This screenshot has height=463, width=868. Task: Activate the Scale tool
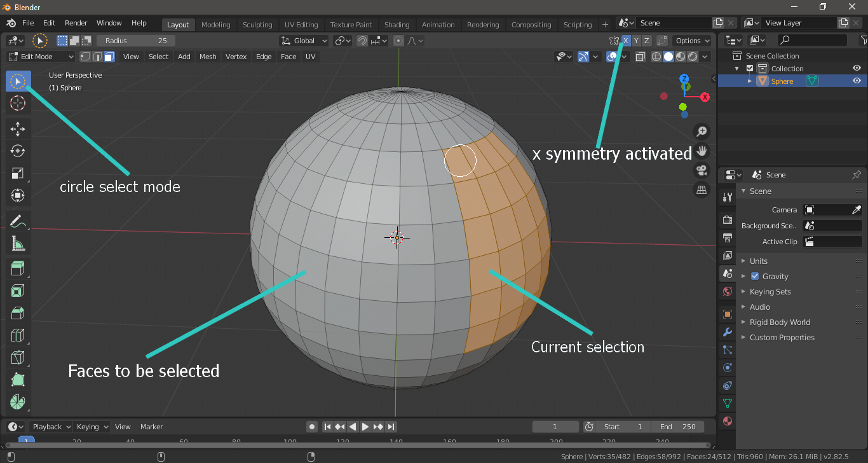pos(18,173)
